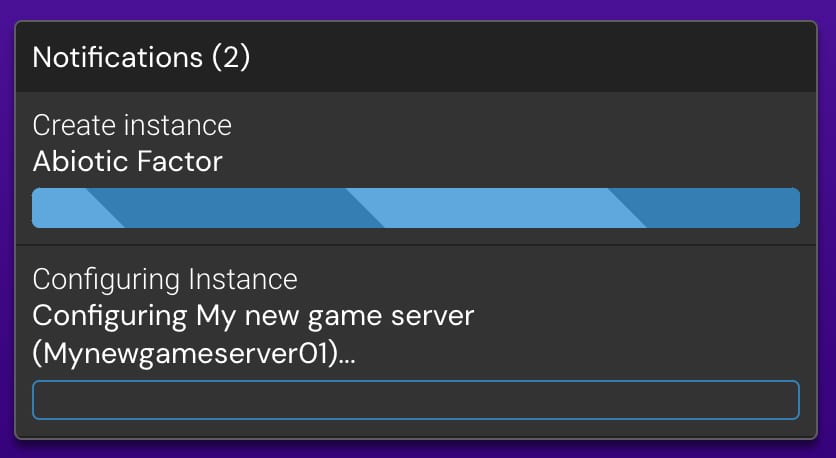Click the Abiotic Factor notification title
836x458 pixels.
[x=128, y=161]
